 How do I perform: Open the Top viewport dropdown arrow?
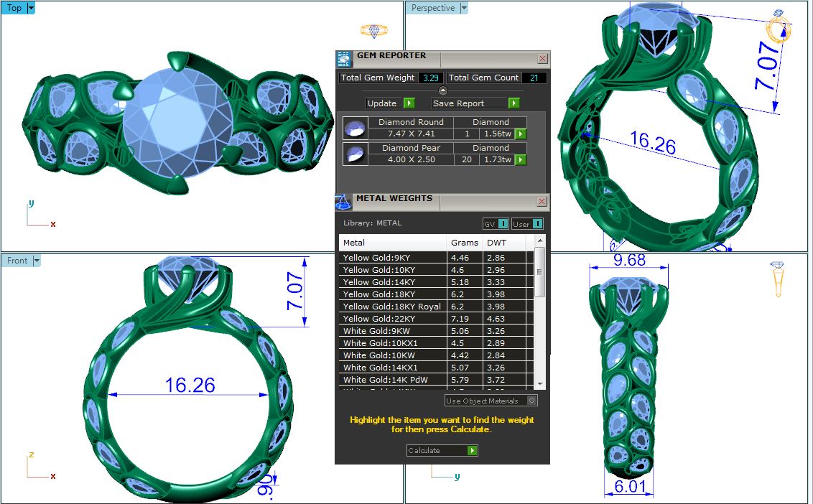coord(31,8)
